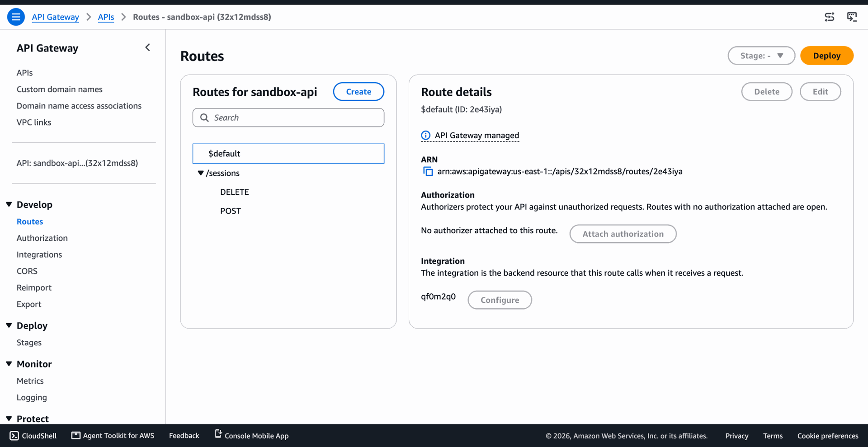
Task: Open CloudShell from the footer
Action: coord(33,436)
